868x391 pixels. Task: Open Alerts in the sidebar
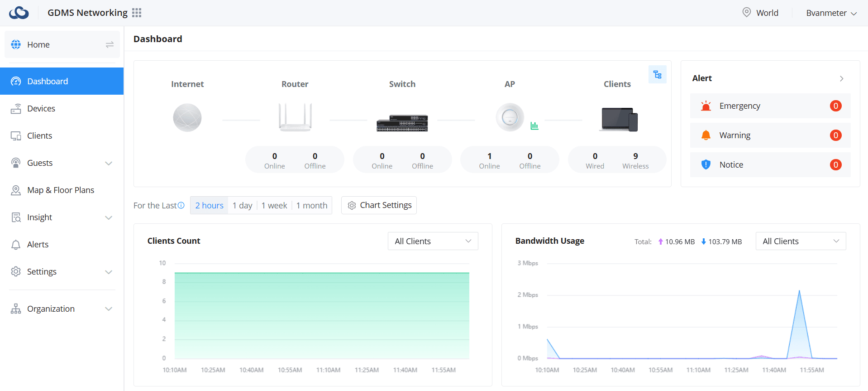click(62, 244)
